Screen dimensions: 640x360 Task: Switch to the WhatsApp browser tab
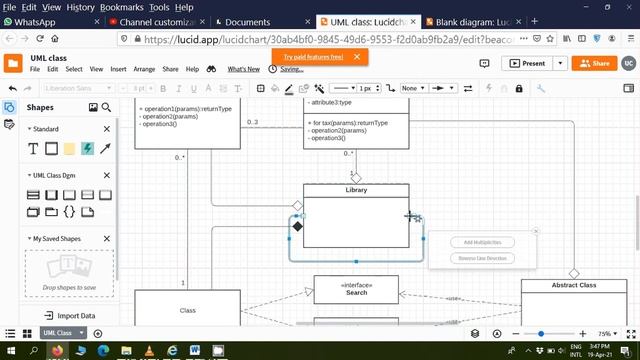51,22
